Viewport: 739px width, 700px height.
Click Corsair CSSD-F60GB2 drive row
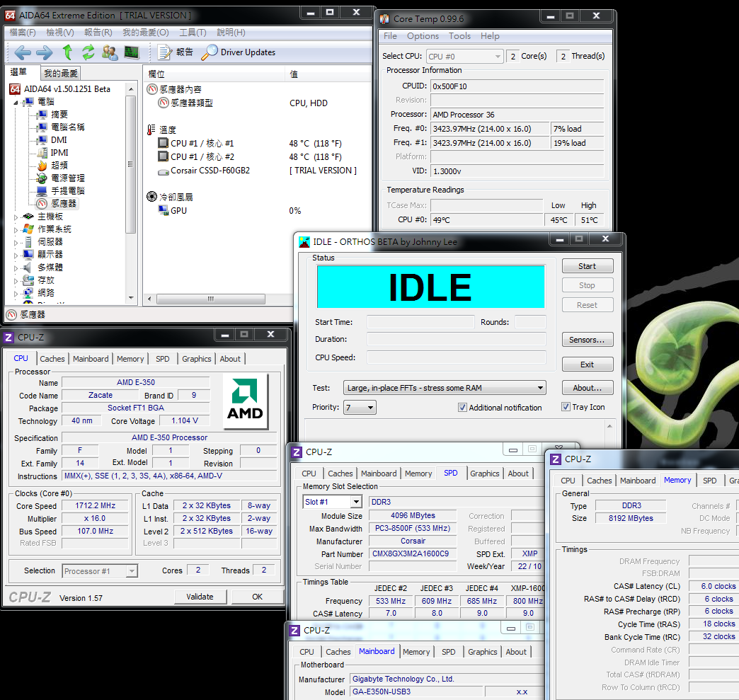click(210, 170)
